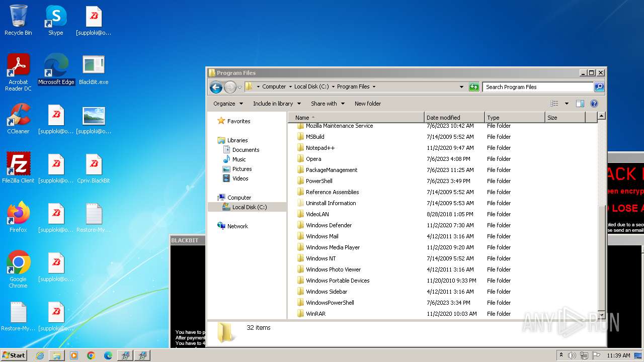
Task: Select the WinRAR folder
Action: pos(315,314)
